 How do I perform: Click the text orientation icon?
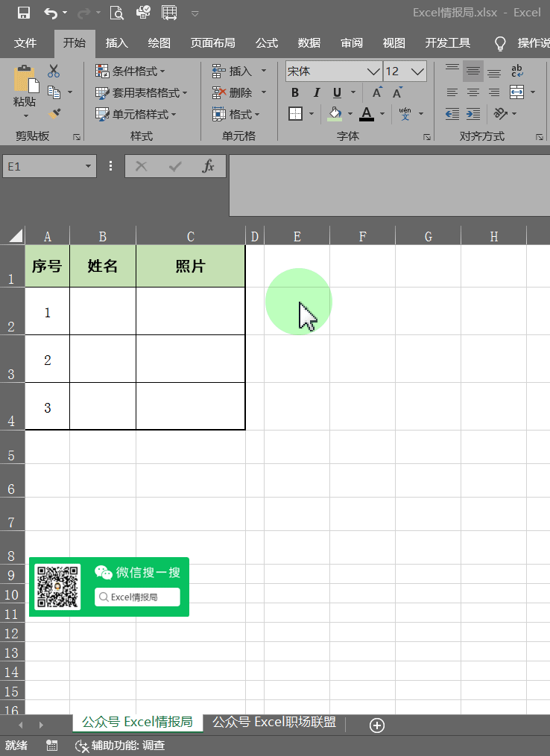tap(501, 114)
